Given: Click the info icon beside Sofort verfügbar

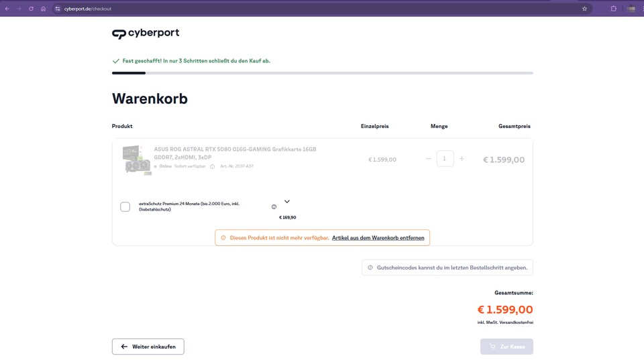Looking at the screenshot, I should point(212,166).
